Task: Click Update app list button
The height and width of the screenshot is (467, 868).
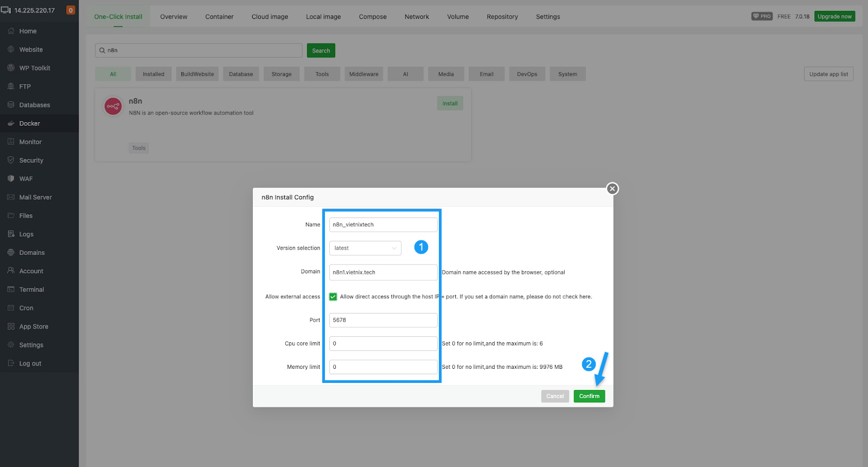Action: point(828,74)
